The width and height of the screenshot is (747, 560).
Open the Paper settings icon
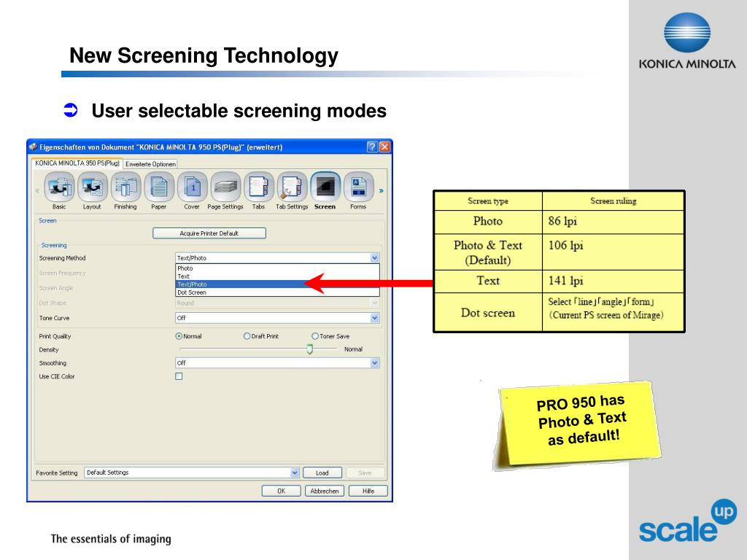(x=158, y=191)
